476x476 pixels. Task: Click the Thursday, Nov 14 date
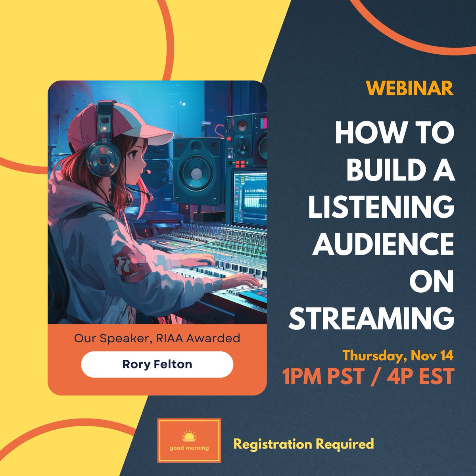click(398, 355)
